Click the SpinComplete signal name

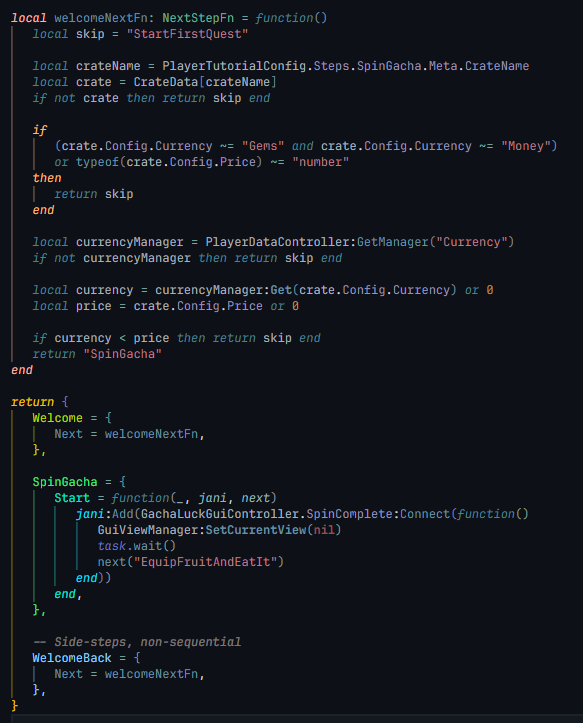[349, 514]
